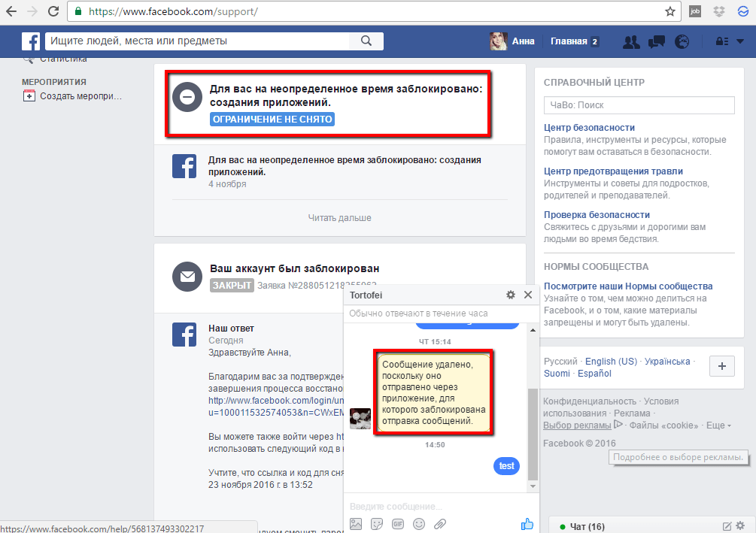The width and height of the screenshot is (756, 533).
Task: Open the notifications globe icon
Action: pyautogui.click(x=682, y=42)
